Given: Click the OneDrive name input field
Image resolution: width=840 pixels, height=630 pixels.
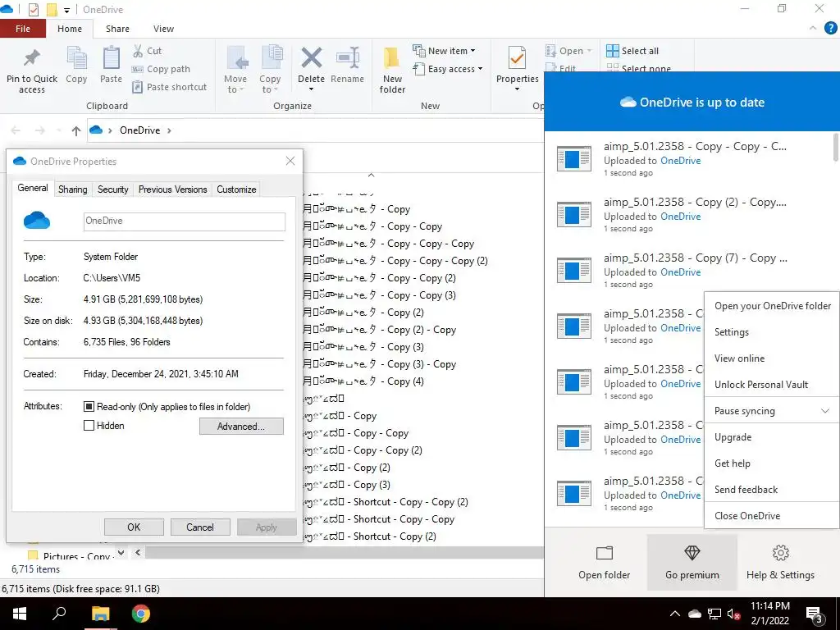Looking at the screenshot, I should [x=185, y=221].
